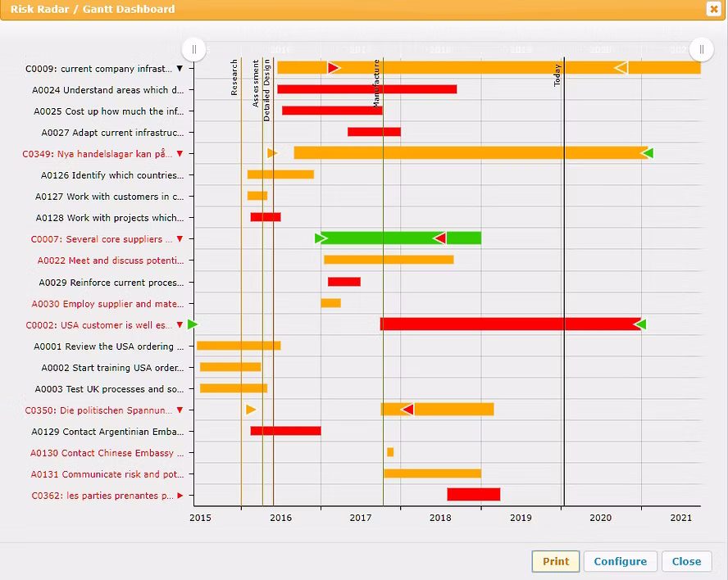728x580 pixels.
Task: Select the C0362 red Gantt bar
Action: click(x=474, y=494)
